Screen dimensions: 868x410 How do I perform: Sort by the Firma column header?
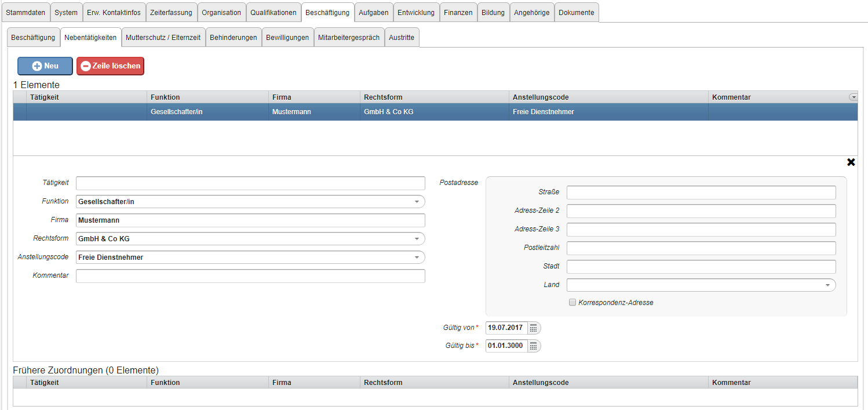point(282,97)
